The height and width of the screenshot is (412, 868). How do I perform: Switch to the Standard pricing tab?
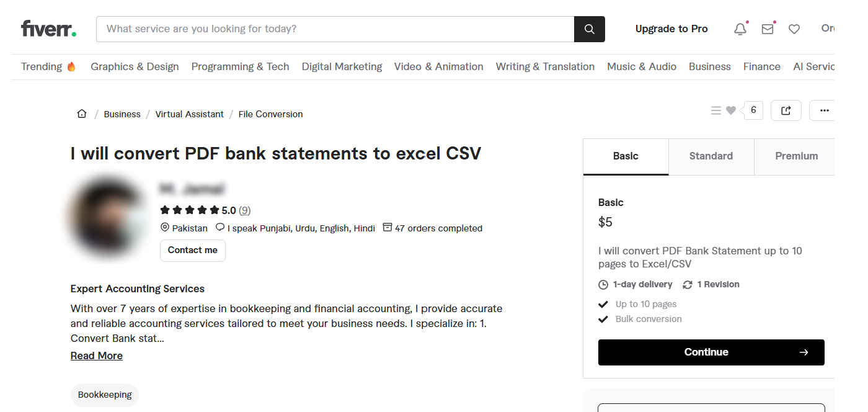(711, 156)
